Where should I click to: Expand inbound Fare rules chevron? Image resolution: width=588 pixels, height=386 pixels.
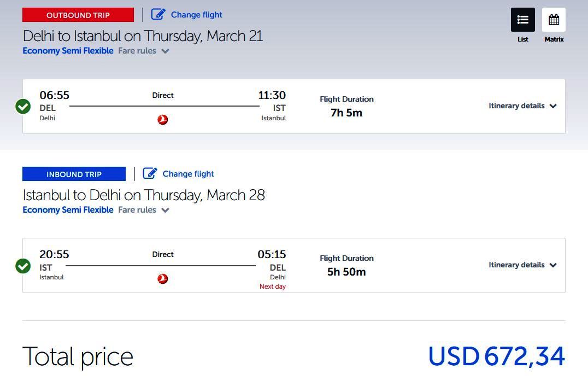pos(166,210)
